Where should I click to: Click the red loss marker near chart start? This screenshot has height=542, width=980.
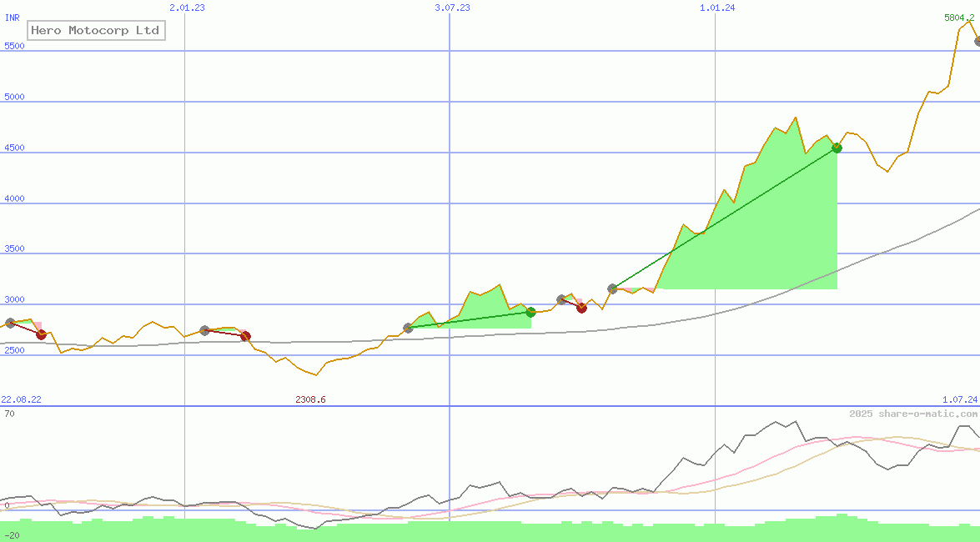click(41, 335)
